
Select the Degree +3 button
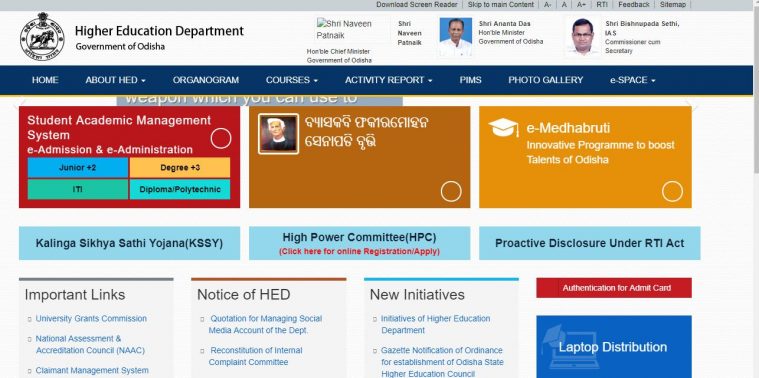coord(180,168)
